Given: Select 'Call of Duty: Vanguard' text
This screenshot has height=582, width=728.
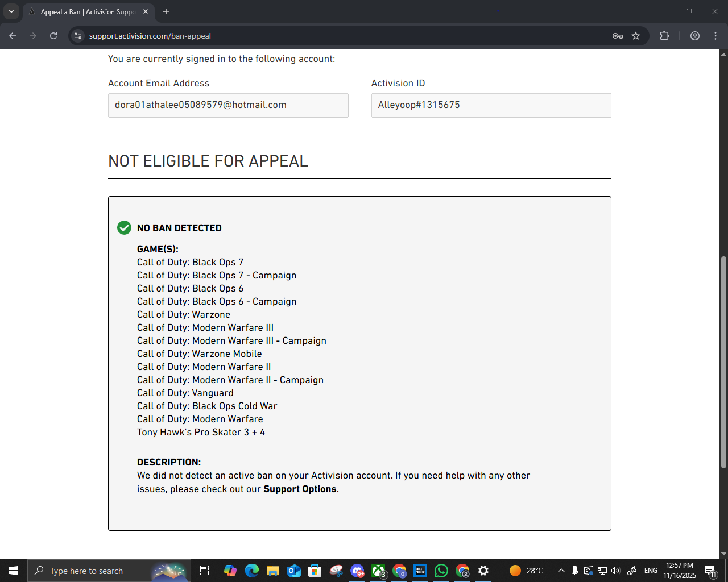Looking at the screenshot, I should tap(185, 393).
